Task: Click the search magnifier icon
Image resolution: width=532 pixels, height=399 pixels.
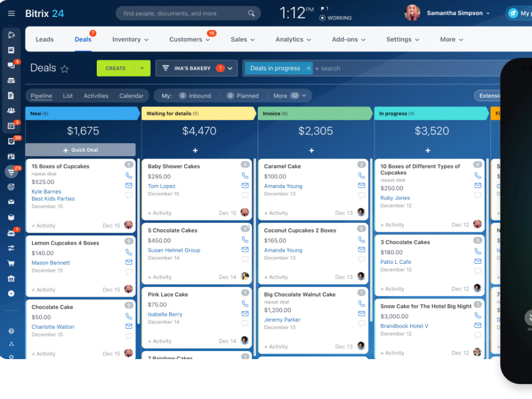Action: tap(251, 13)
